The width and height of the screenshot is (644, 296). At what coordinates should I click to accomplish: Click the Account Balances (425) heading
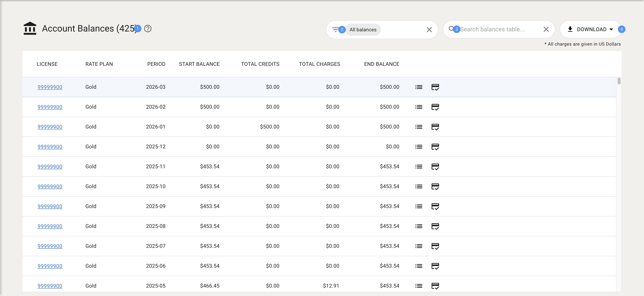90,29
